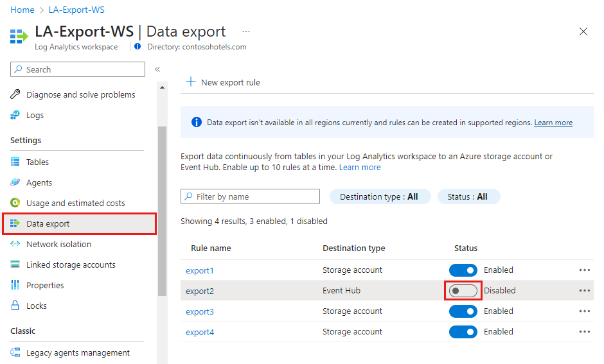Open Network isolation icon
This screenshot has height=364, width=604.
click(x=15, y=245)
